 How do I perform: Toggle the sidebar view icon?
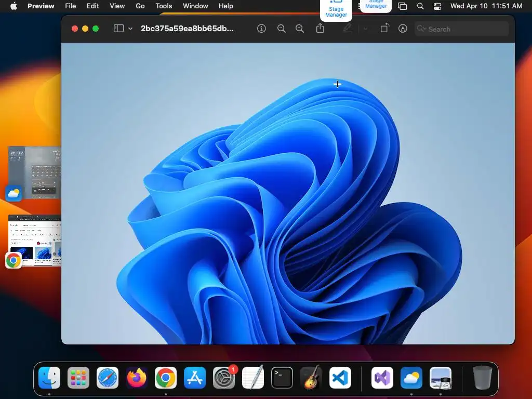[x=118, y=29]
